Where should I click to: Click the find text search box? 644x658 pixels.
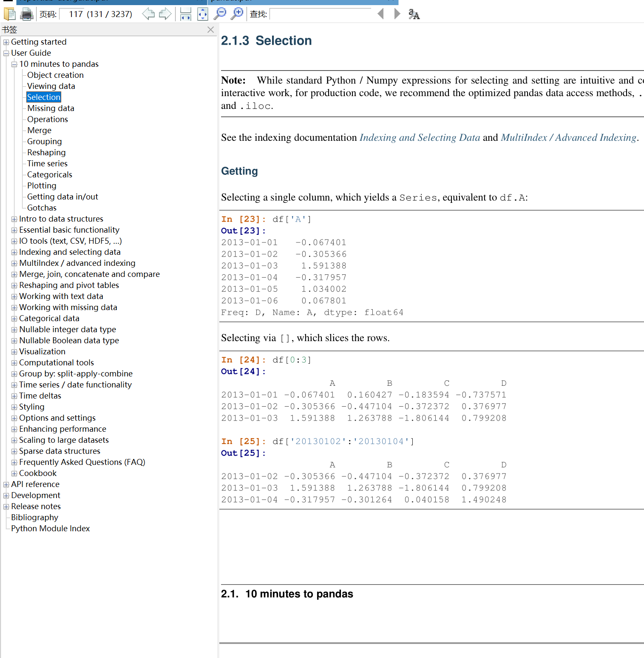coord(321,14)
